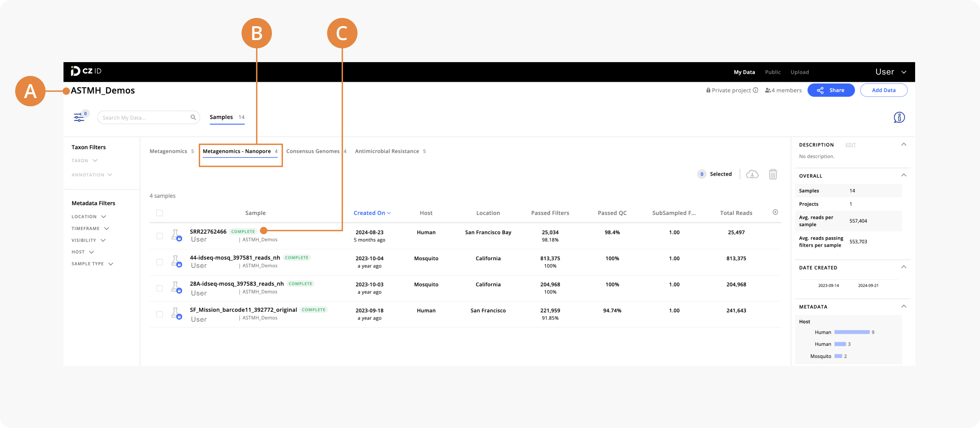The height and width of the screenshot is (428, 980).
Task: Click in the Search My Data field
Action: (x=148, y=118)
